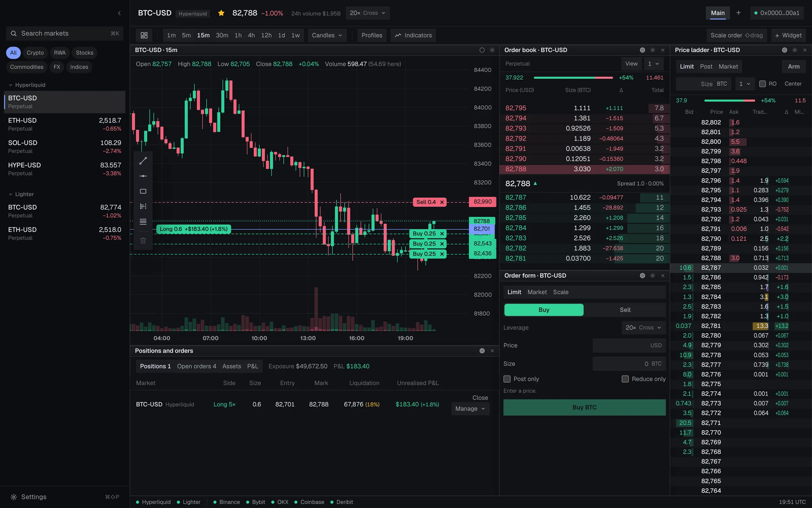Select the rectangle drawing tool
The width and height of the screenshot is (812, 508).
(143, 191)
